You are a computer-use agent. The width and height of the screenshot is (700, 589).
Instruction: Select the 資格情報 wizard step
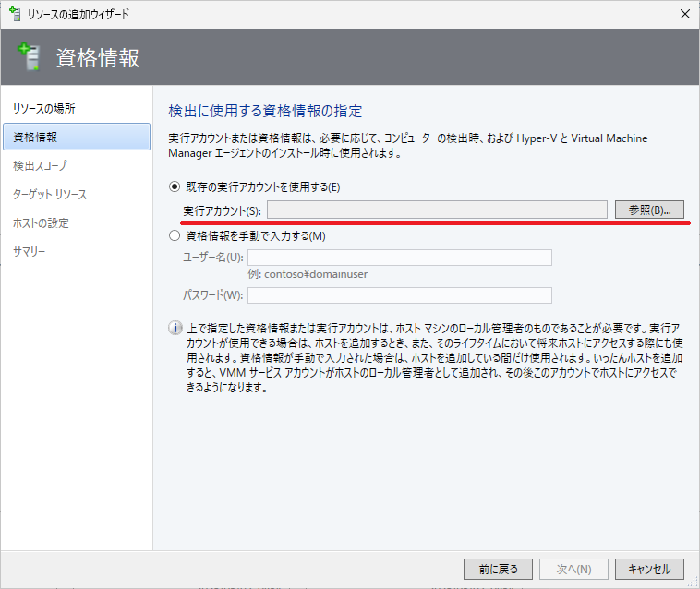(x=77, y=137)
